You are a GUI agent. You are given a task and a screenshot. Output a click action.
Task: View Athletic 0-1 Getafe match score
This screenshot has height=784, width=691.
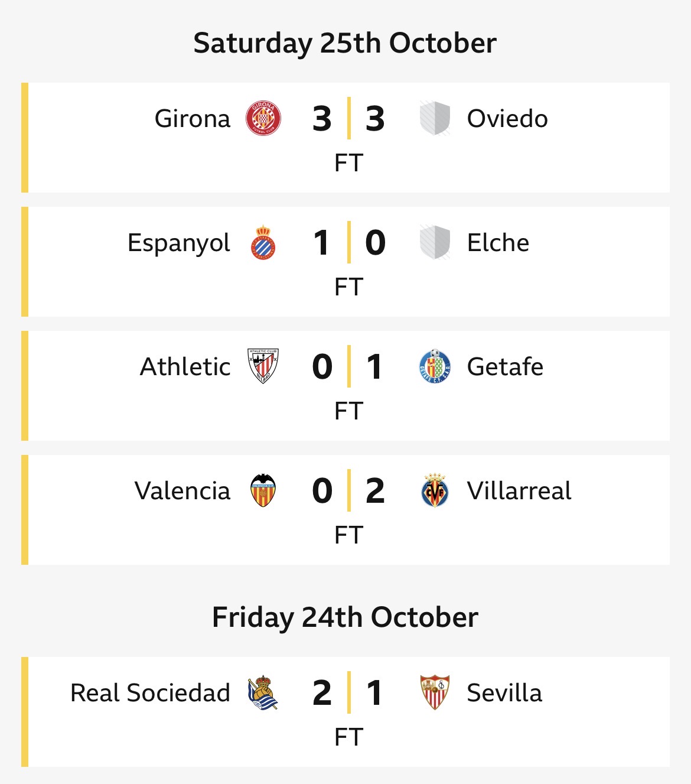348,367
